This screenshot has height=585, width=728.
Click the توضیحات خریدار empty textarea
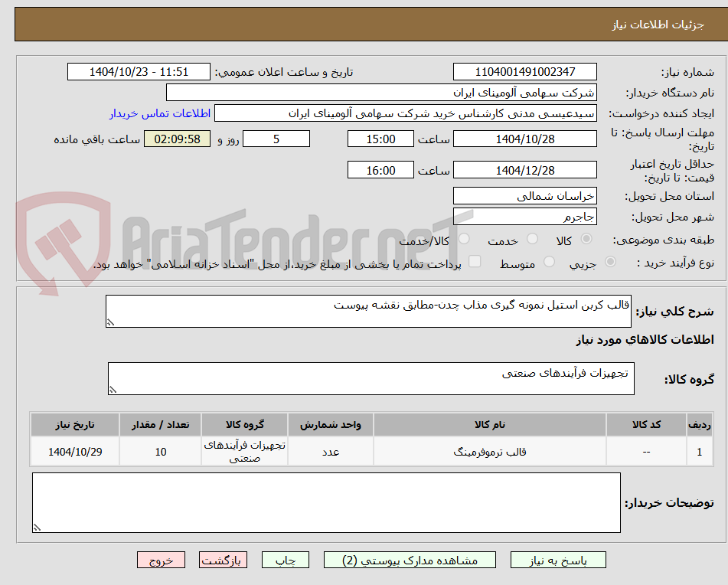pos(326,502)
